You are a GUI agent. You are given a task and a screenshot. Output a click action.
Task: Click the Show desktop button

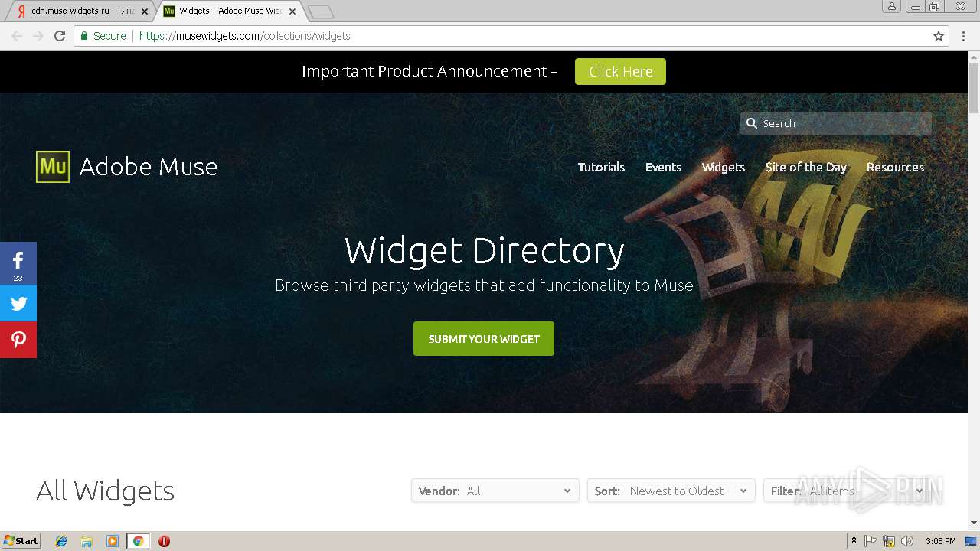coord(972,541)
